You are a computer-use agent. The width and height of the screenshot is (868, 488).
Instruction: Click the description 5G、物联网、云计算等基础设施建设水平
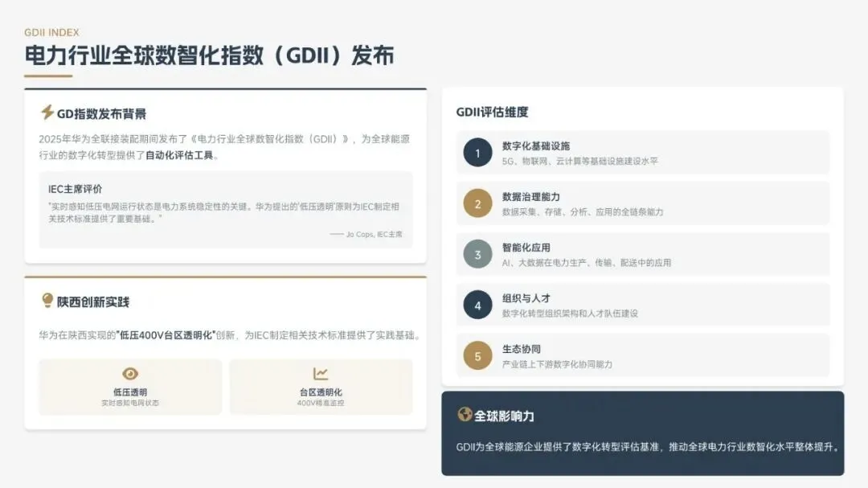(x=580, y=161)
